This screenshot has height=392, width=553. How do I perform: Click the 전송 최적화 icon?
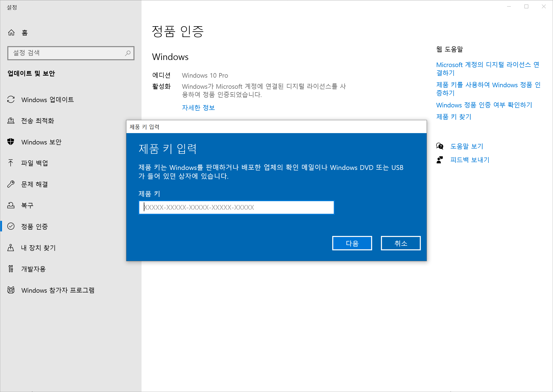pos(11,121)
